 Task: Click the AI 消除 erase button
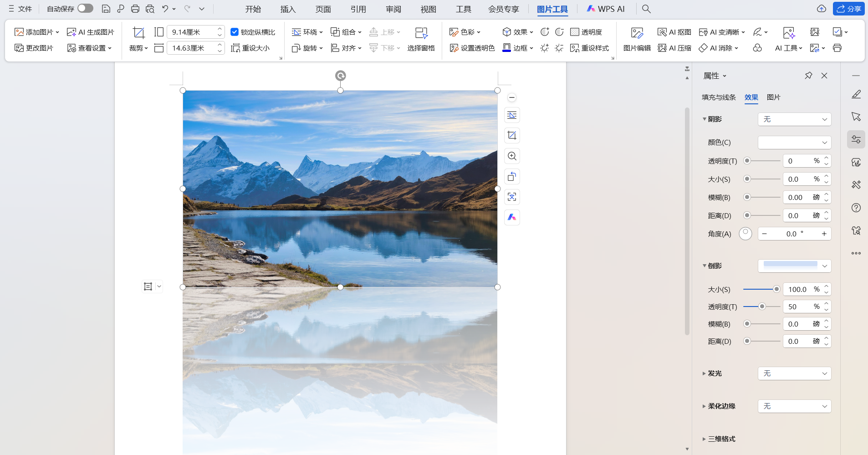click(718, 48)
